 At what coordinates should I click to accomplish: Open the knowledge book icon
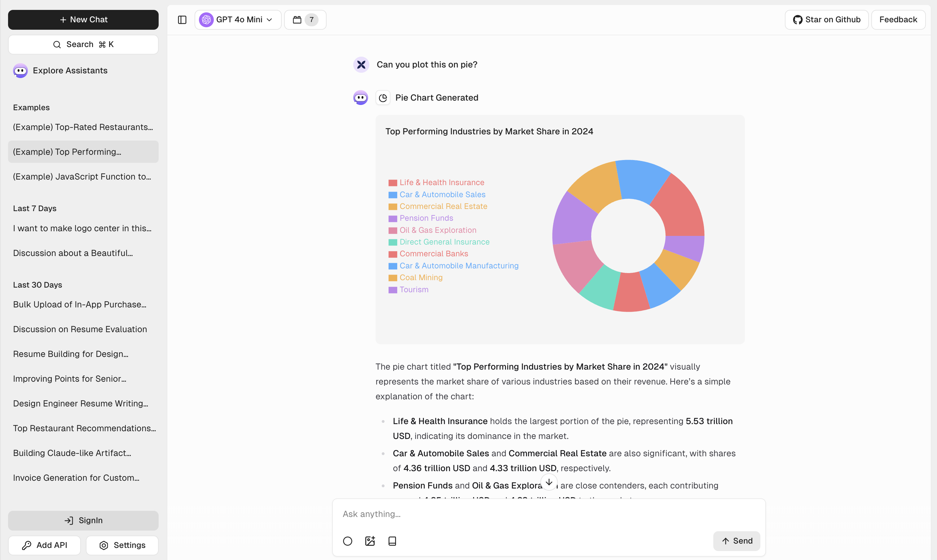point(392,541)
